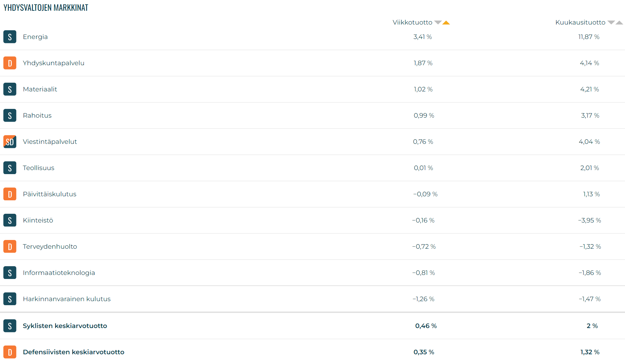Click the D badge beside Terveydenhuolto

(10, 246)
